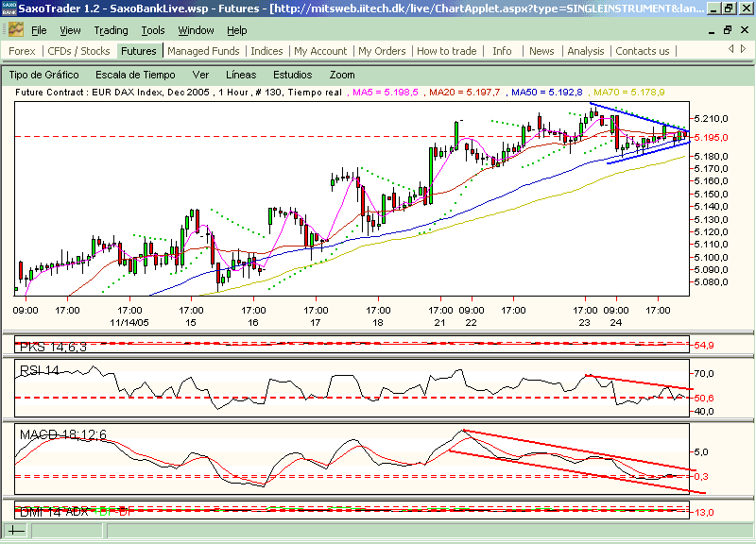Minimize the inner chart document window
Screen dimensions: 756x544
[712, 31]
